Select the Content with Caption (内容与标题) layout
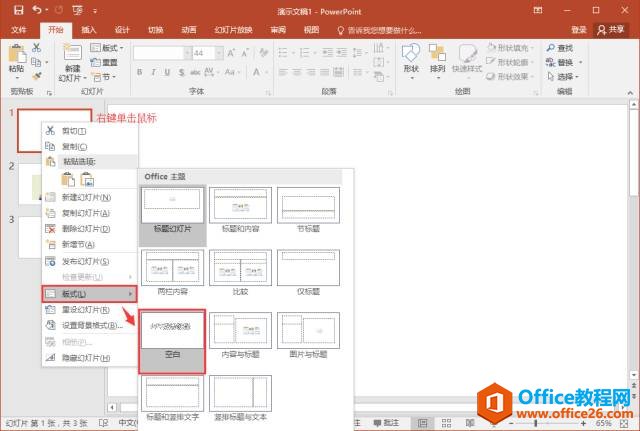Viewport: 640px width, 431px height. pos(240,336)
